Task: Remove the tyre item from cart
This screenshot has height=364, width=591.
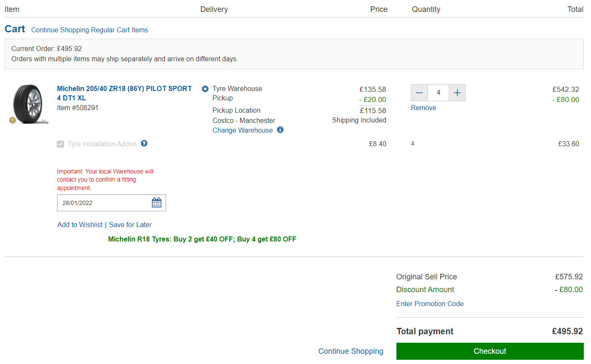Action: pos(423,108)
